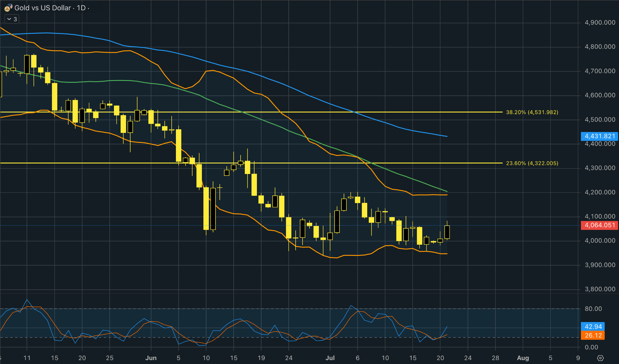Click the Jun label on time axis

pos(151,358)
